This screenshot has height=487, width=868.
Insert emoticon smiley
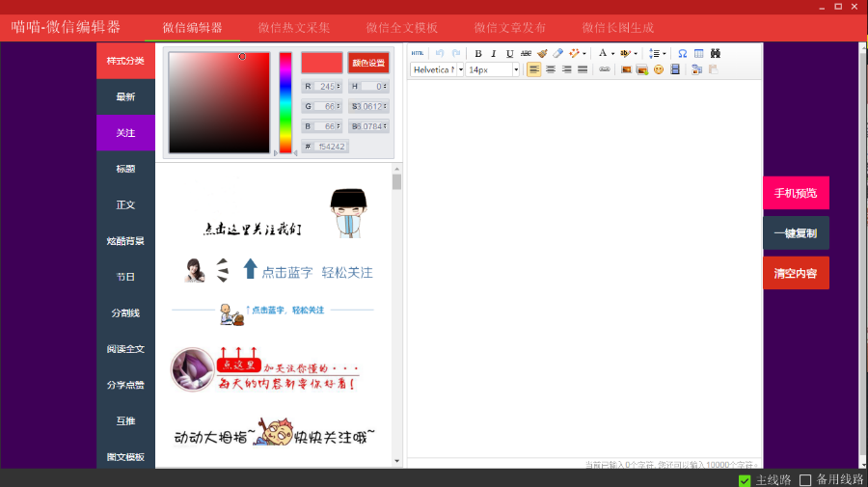click(658, 69)
